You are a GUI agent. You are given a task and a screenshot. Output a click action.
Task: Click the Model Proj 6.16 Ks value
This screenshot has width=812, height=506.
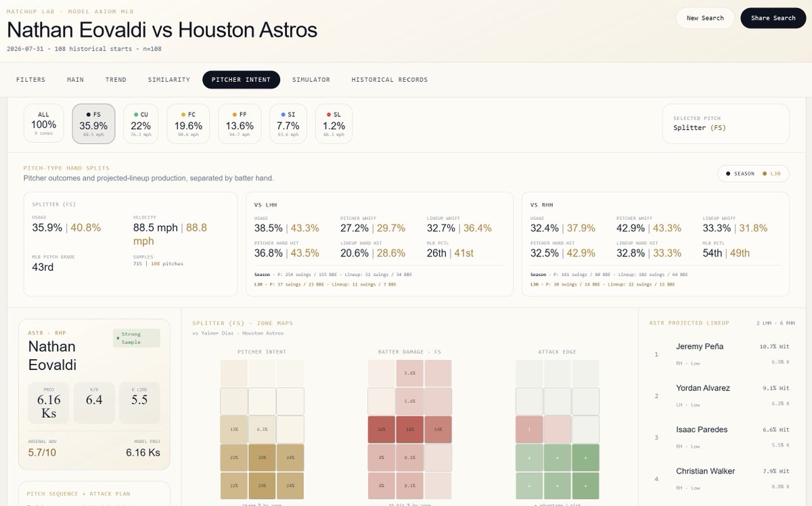coord(143,453)
